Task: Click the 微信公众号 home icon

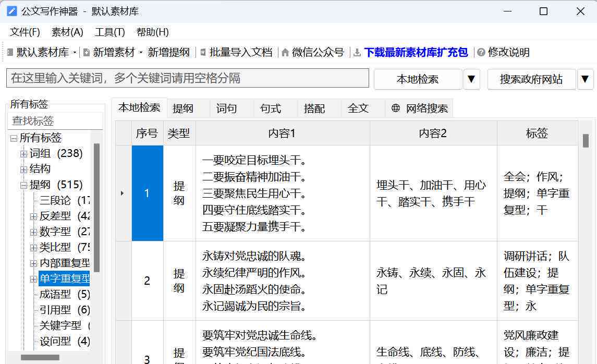Action: [x=285, y=52]
